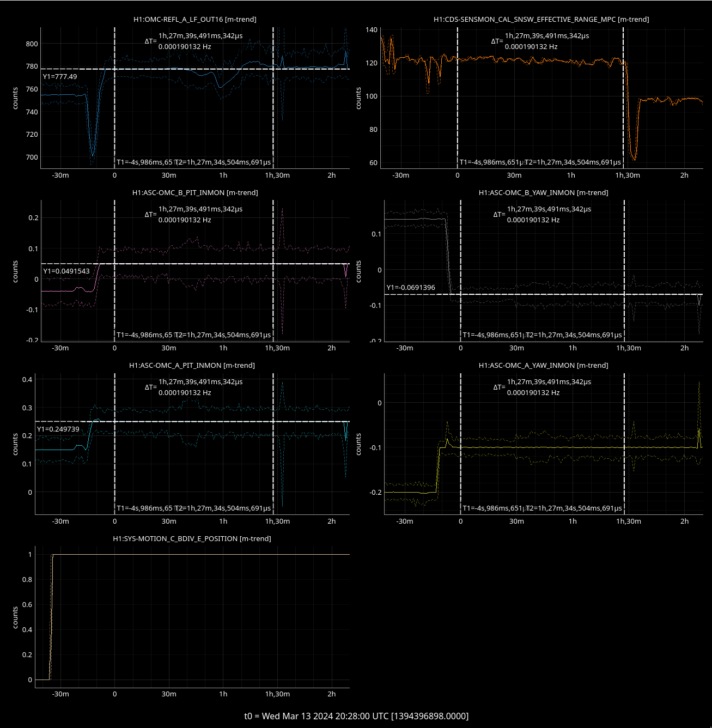Click the CDS-SENSMON effective range plot title
The height and width of the screenshot is (728, 712).
541,19
